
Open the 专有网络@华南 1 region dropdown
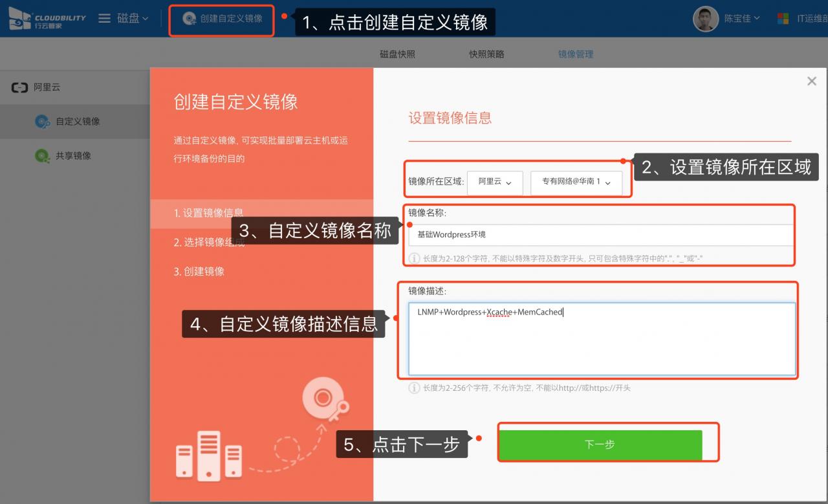[576, 182]
